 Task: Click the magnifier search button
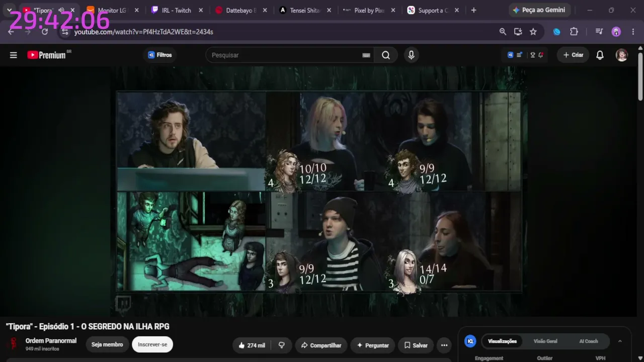386,55
